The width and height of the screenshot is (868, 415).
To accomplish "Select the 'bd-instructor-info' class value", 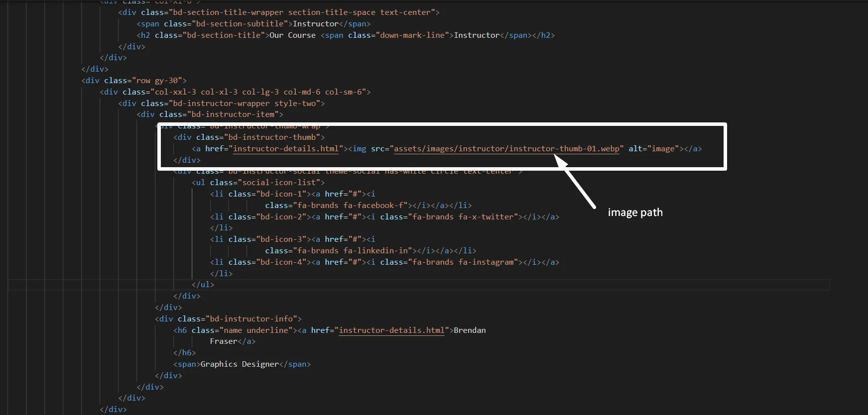I will tap(260, 319).
